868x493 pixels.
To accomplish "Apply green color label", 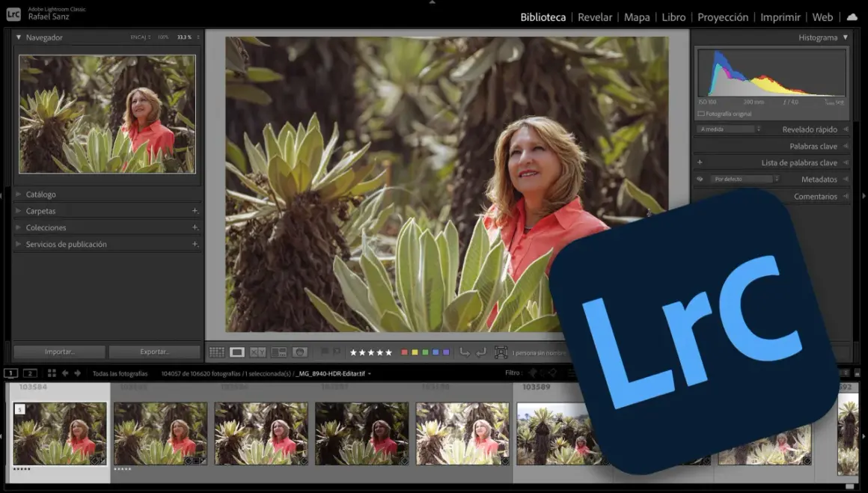I will pos(425,352).
